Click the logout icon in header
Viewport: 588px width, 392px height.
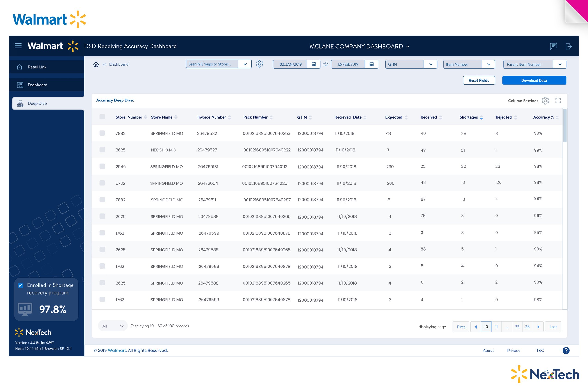(x=569, y=46)
